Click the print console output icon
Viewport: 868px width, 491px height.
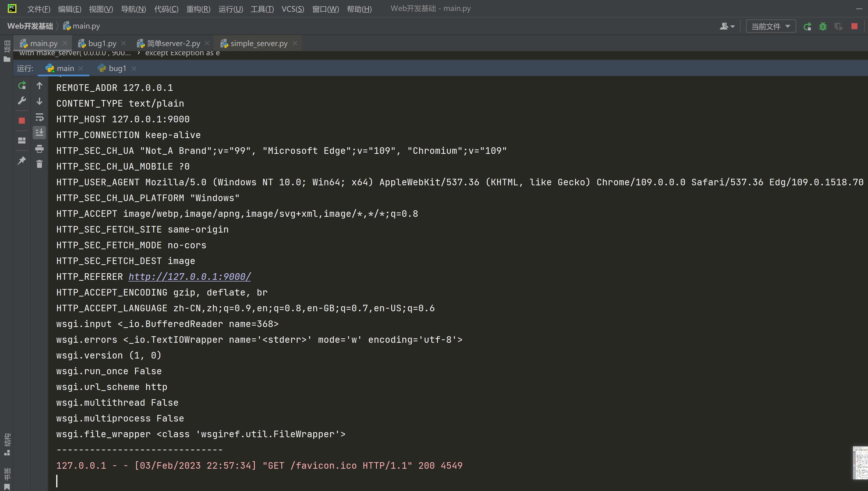[39, 148]
